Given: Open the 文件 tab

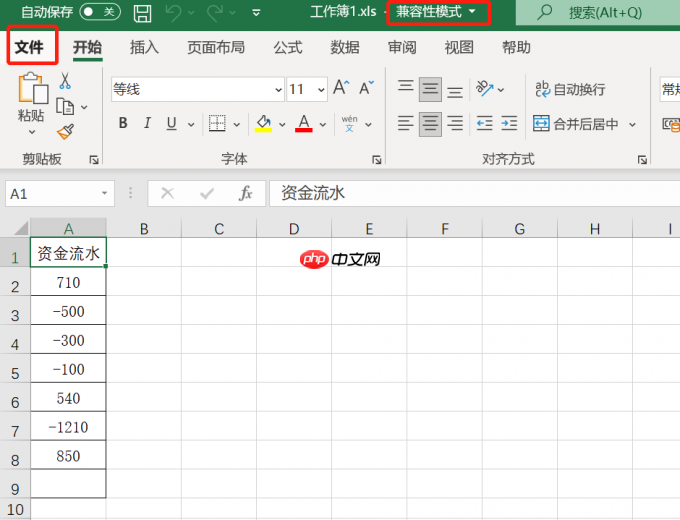Looking at the screenshot, I should 29,47.
